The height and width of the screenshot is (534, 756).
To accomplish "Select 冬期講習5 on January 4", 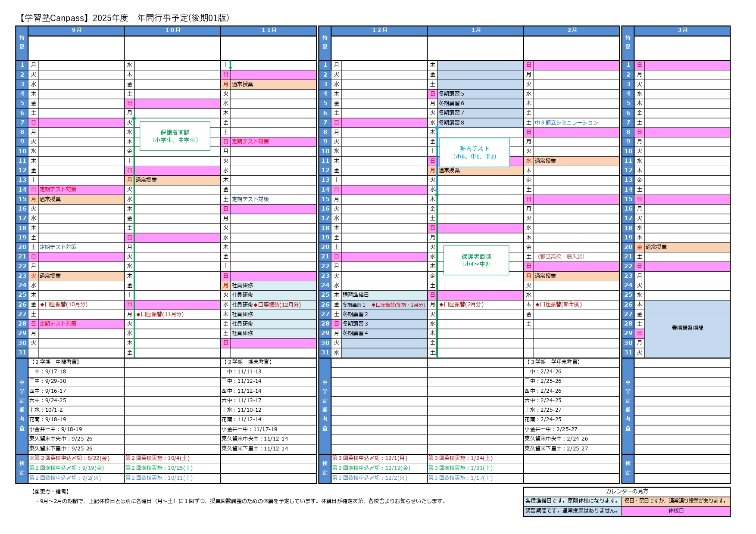I will click(x=451, y=94).
